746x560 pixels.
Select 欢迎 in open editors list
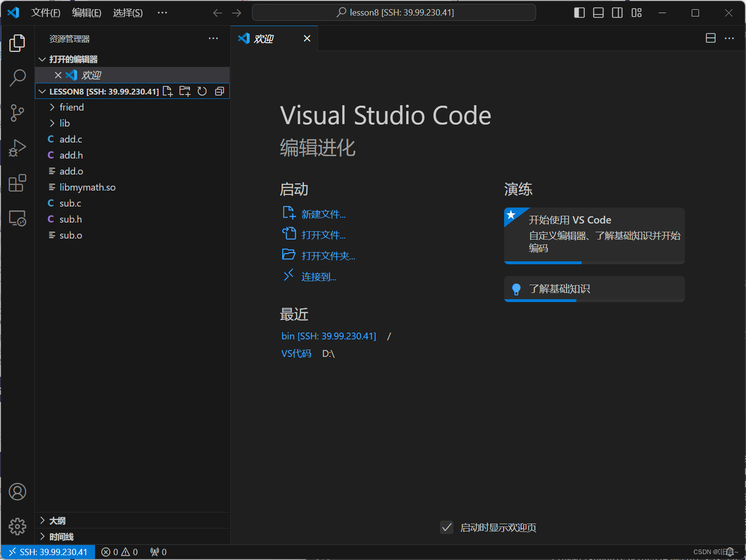click(132, 75)
